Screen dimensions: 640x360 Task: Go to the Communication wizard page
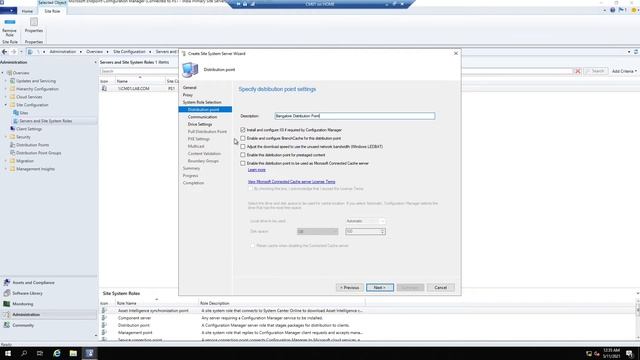[202, 117]
